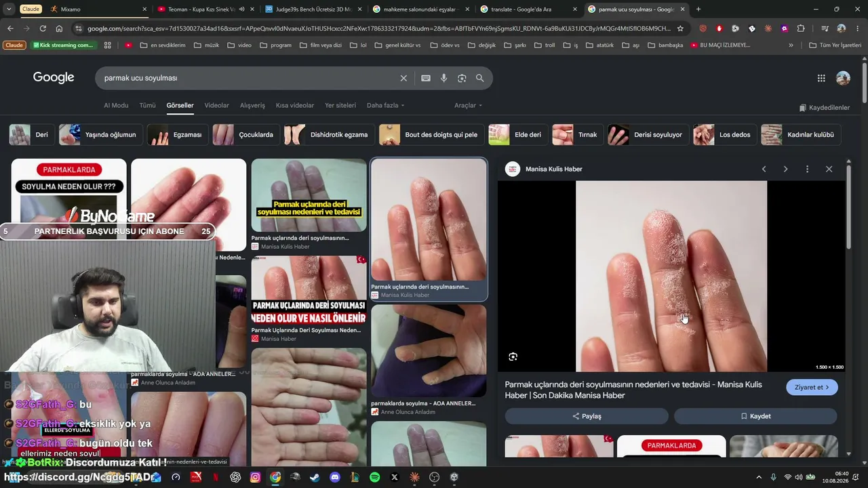The height and width of the screenshot is (488, 868).
Task: Open the large preview image of fingers
Action: pyautogui.click(x=671, y=276)
